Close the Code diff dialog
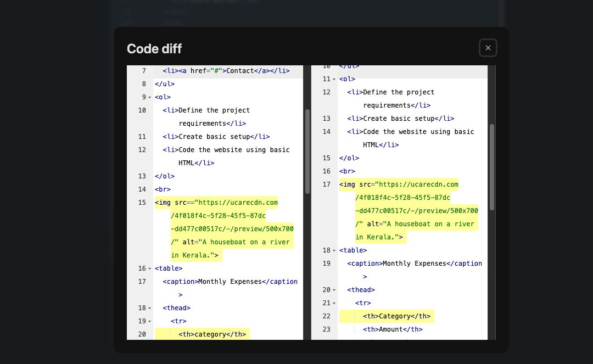Viewport: 593px width, 364px height. [488, 48]
